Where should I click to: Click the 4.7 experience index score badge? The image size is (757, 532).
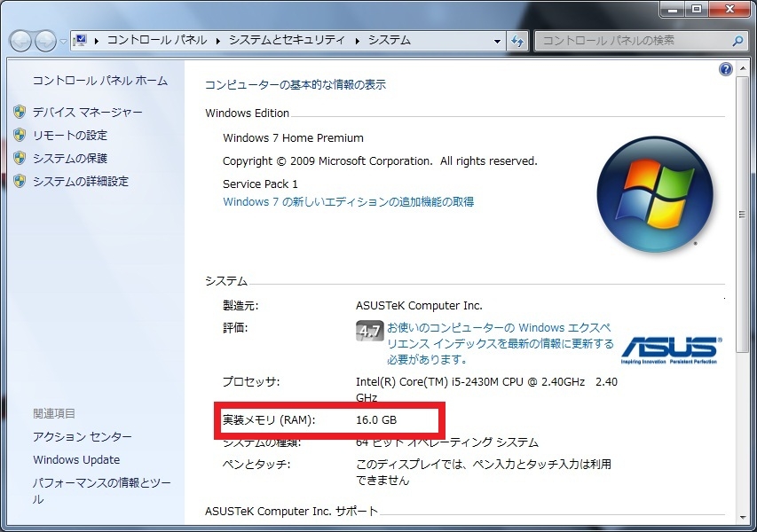(369, 331)
